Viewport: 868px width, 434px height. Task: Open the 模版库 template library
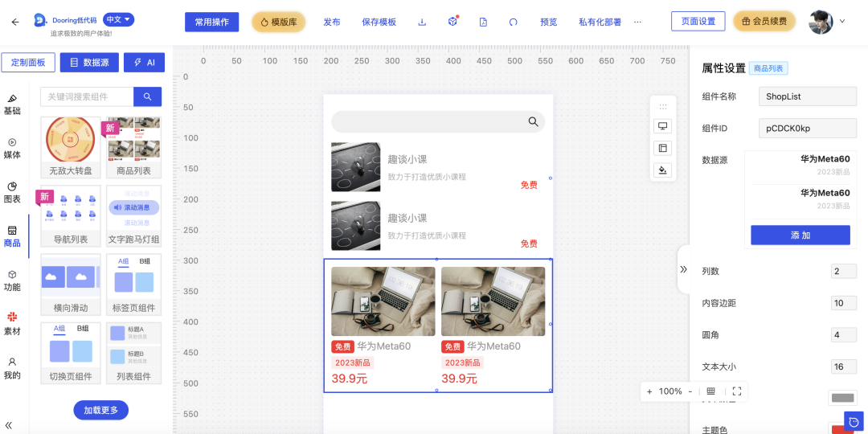(x=278, y=23)
